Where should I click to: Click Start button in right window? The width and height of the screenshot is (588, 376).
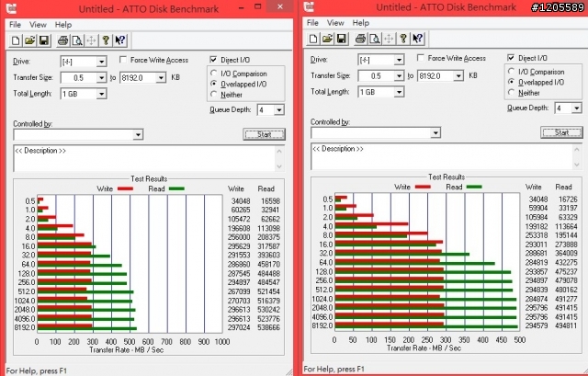(561, 132)
